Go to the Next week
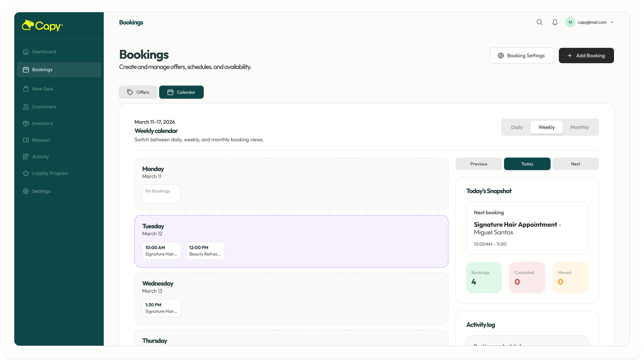Screen dimensions: 644x362 [575, 164]
